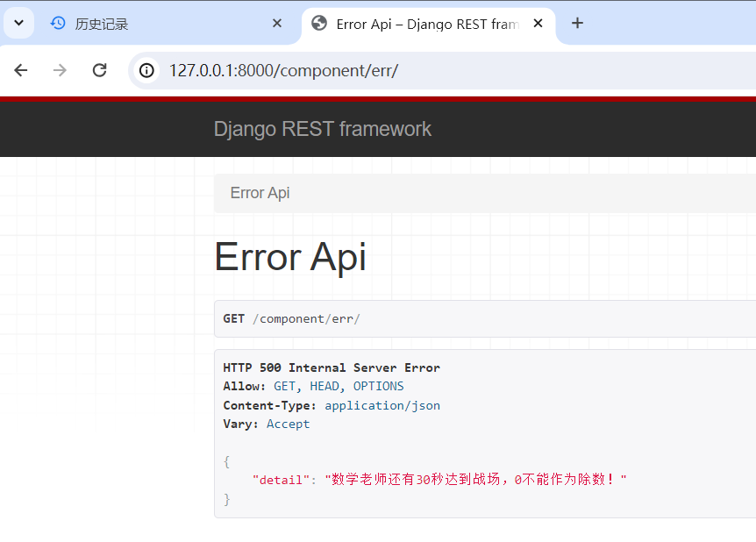Click the application/json value

[x=382, y=405]
